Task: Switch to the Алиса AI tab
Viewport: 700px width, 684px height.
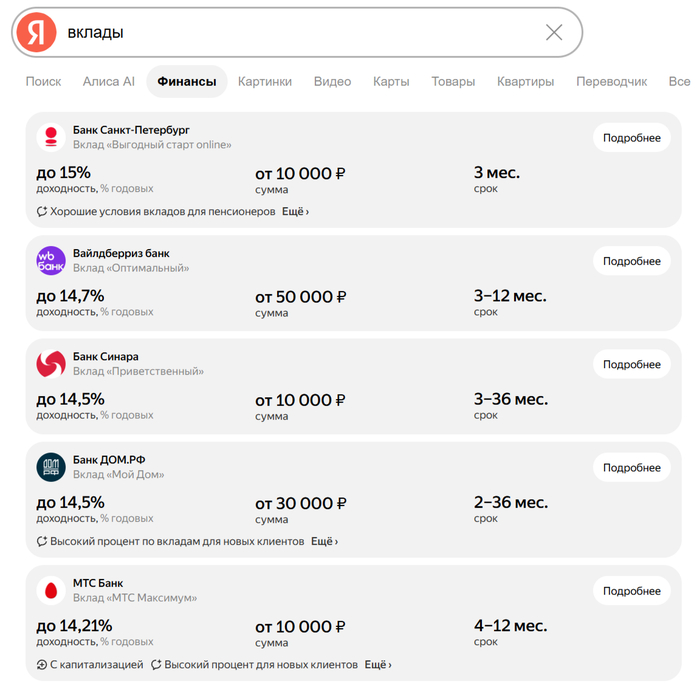Action: (108, 81)
